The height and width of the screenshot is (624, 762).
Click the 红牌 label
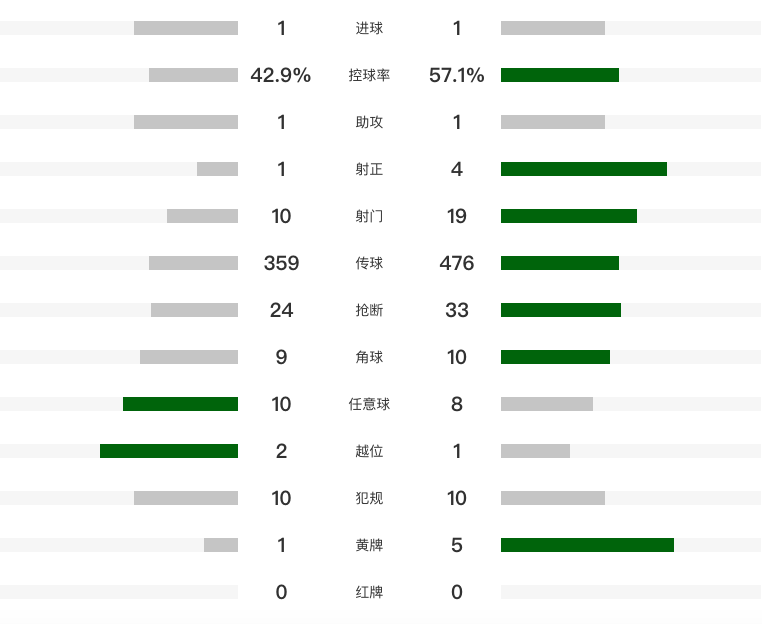point(369,592)
